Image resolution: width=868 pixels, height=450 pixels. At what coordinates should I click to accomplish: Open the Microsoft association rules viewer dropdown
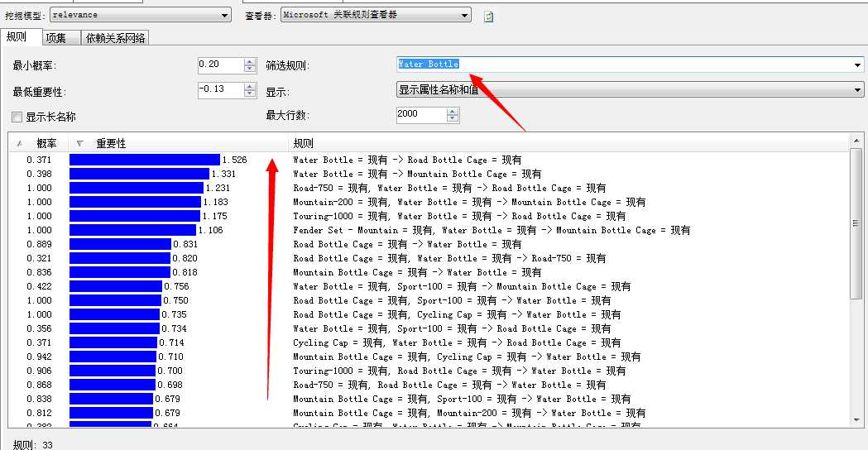coord(376,15)
